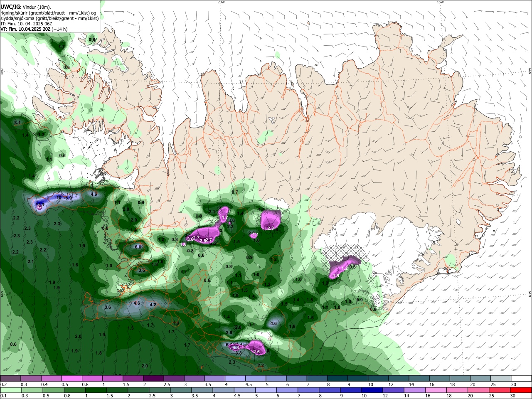Select the bottom-row rain swatch starting at 14
The height and width of the screenshot is (399, 532).
click(x=415, y=390)
